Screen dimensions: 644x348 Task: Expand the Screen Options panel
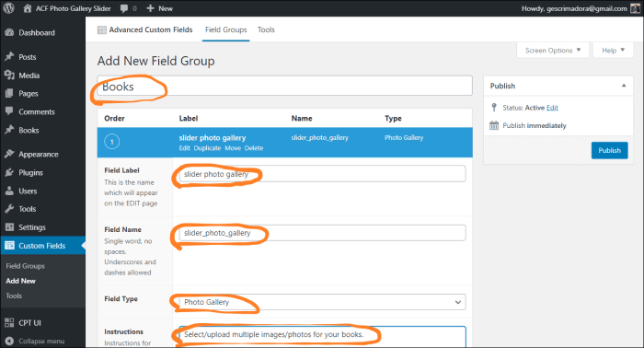click(553, 50)
